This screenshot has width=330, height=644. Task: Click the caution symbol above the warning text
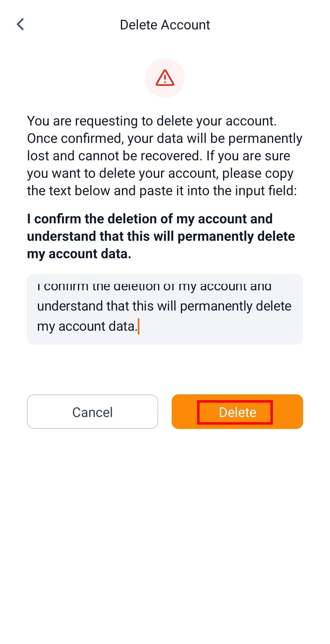(165, 78)
